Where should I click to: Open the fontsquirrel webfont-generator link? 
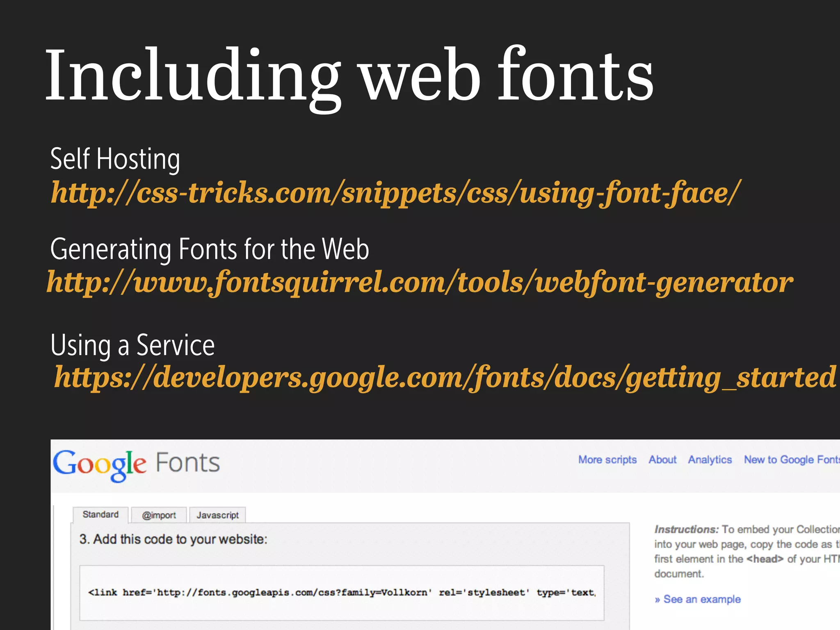point(420,282)
